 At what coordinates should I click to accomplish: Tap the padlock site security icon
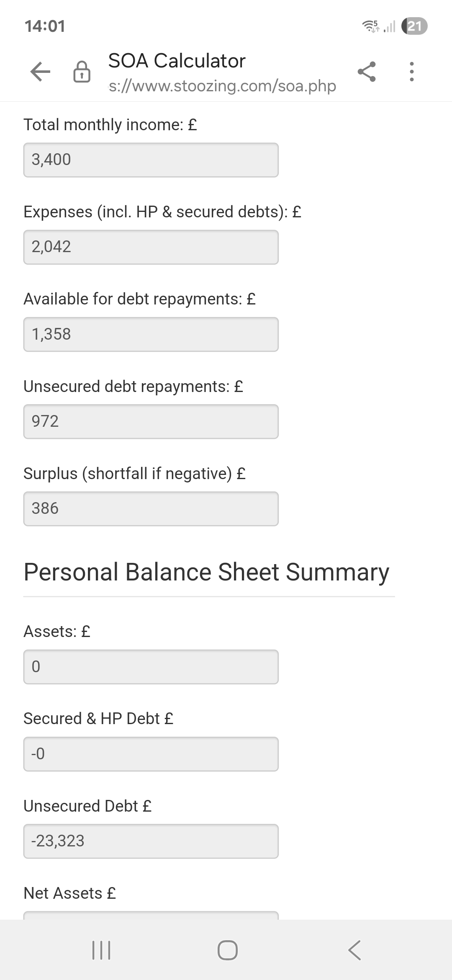pos(82,72)
